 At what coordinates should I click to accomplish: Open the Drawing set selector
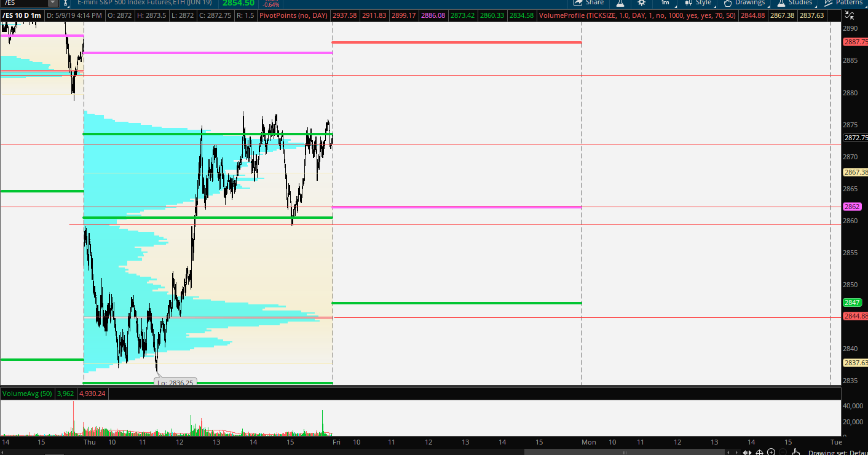pyautogui.click(x=837, y=453)
